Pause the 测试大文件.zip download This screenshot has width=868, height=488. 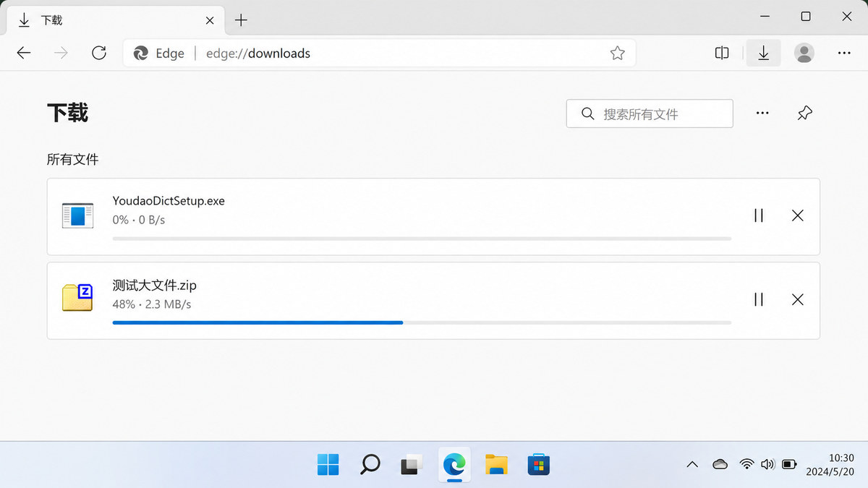pyautogui.click(x=759, y=299)
